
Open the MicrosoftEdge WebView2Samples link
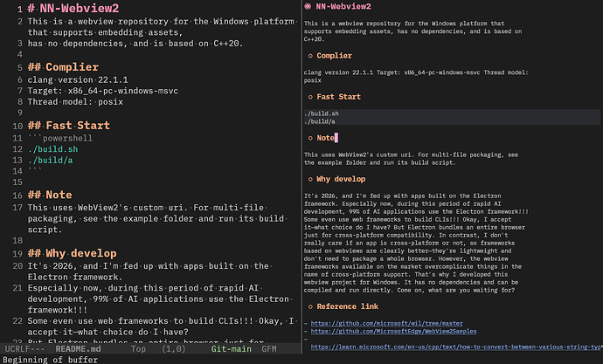tap(393, 331)
